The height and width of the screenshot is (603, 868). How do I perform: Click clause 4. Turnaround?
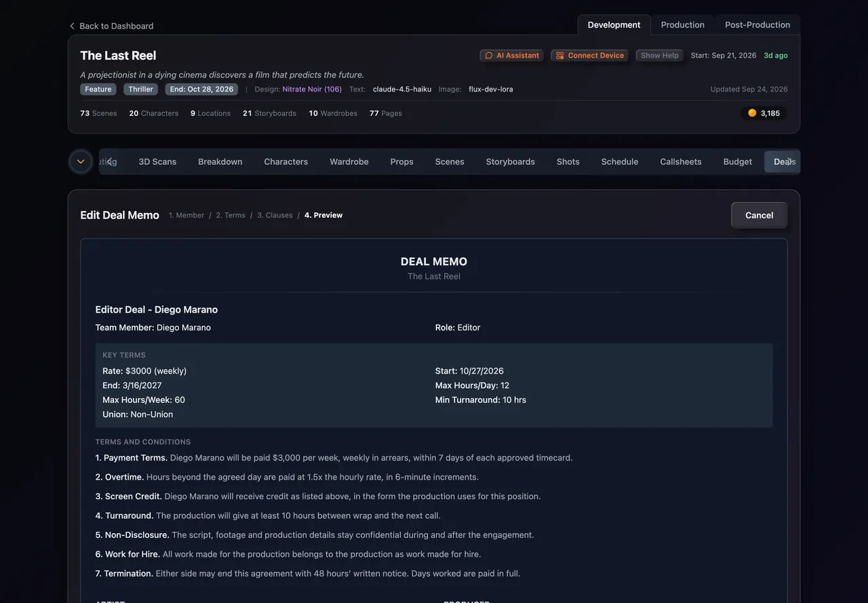coord(268,516)
